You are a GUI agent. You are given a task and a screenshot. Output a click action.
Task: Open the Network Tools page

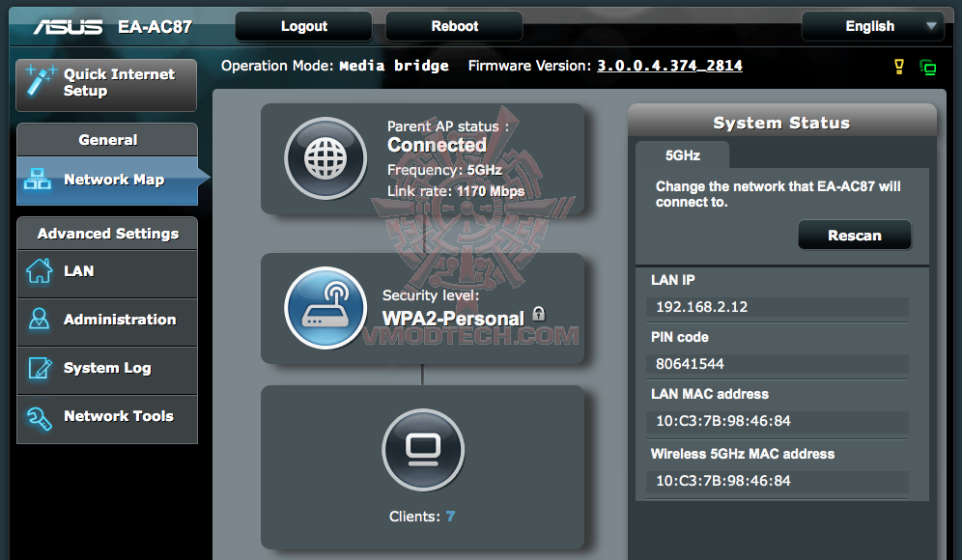(107, 418)
